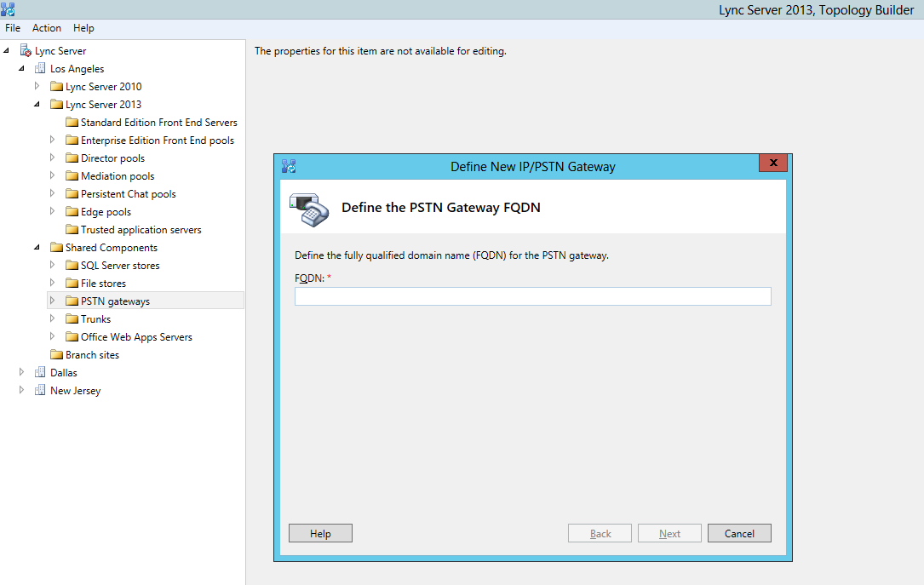Expand the SQL Server stores node
924x585 pixels.
tap(52, 266)
